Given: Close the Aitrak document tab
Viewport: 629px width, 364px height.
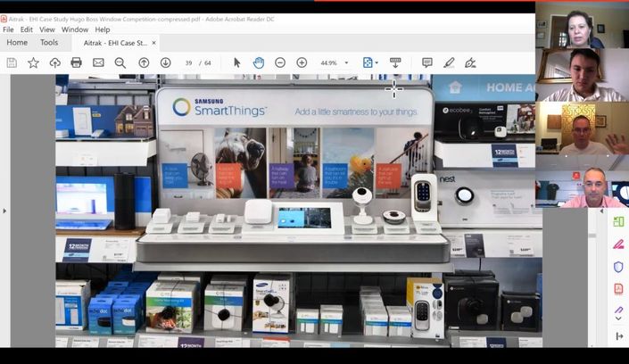Looking at the screenshot, I should pos(154,43).
